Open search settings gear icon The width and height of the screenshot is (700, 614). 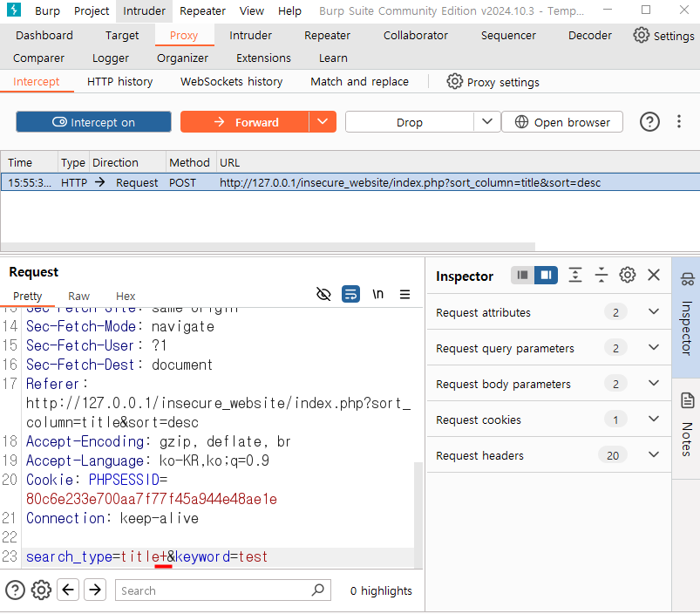pyautogui.click(x=41, y=590)
